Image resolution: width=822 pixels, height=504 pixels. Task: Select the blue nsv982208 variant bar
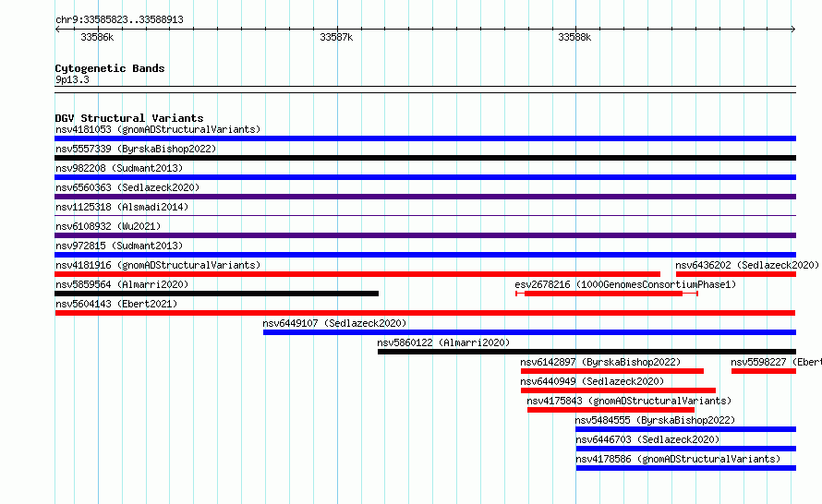(x=425, y=177)
